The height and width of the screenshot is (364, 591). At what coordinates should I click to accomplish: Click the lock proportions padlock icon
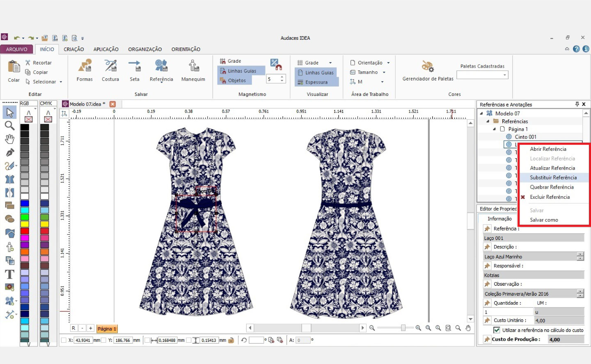(231, 340)
